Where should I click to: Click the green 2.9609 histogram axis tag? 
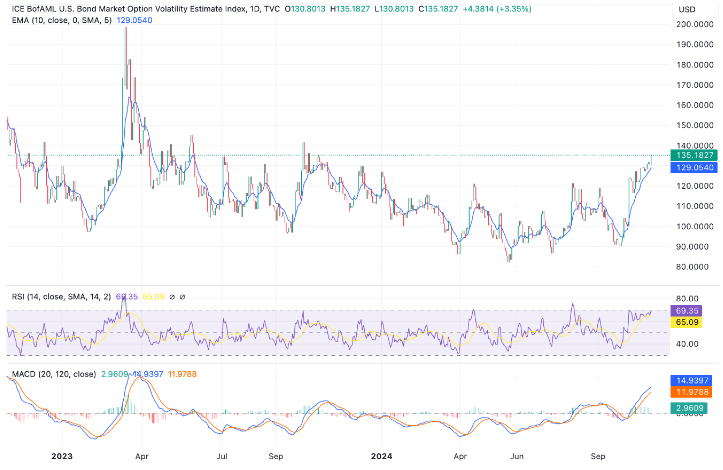click(689, 408)
